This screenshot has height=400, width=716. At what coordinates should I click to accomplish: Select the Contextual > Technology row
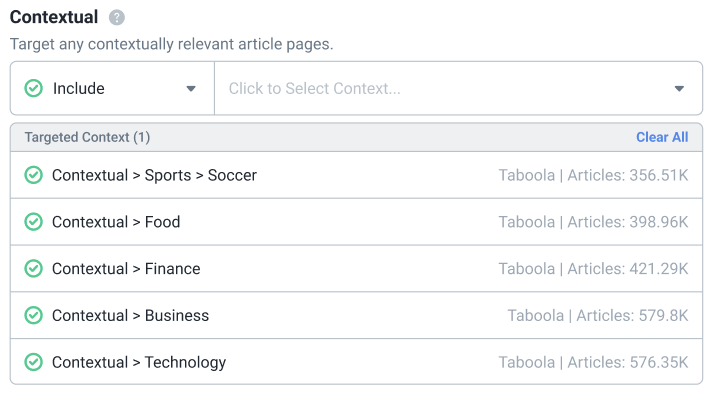(x=356, y=362)
